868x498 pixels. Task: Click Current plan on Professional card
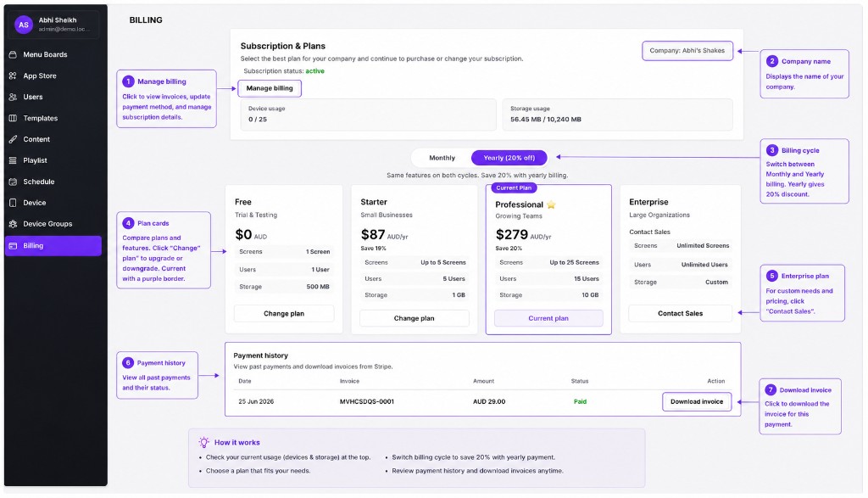(548, 318)
